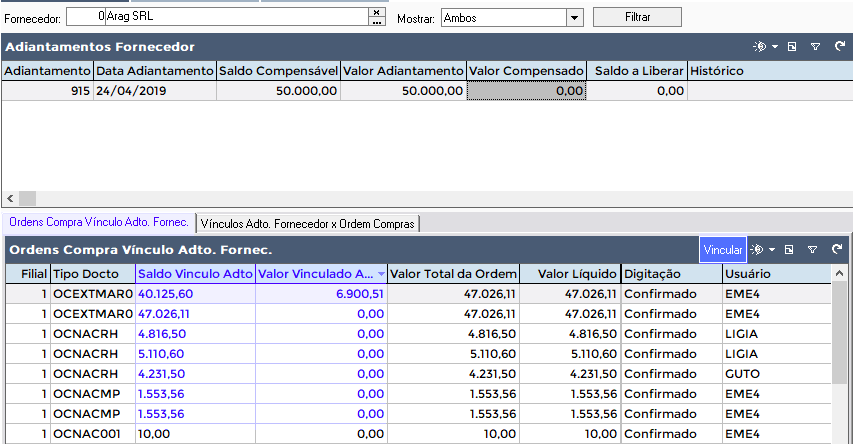Viewport: 853px width, 445px height.
Task: Click Saldo Vinculo value 40.125,60
Action: 195,294
